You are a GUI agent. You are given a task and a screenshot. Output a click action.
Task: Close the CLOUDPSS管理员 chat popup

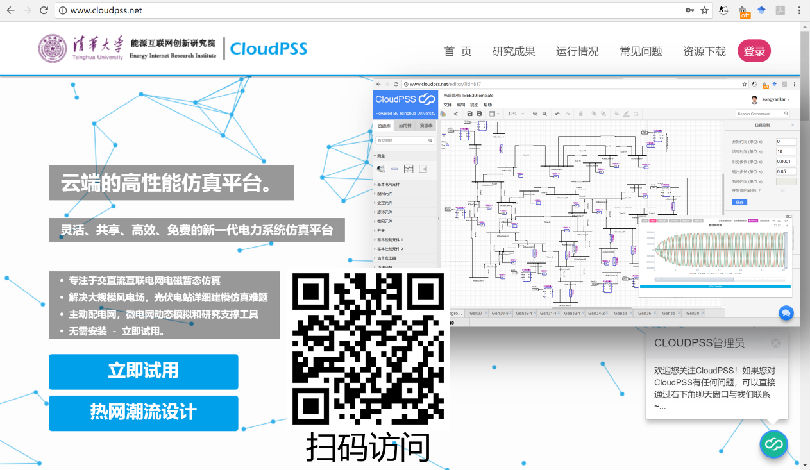(775, 343)
